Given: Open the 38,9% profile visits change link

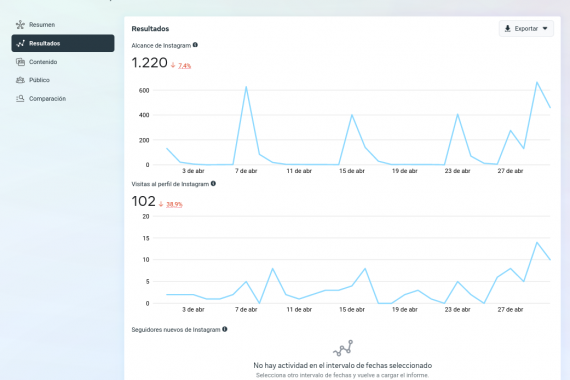Looking at the screenshot, I should [x=174, y=205].
